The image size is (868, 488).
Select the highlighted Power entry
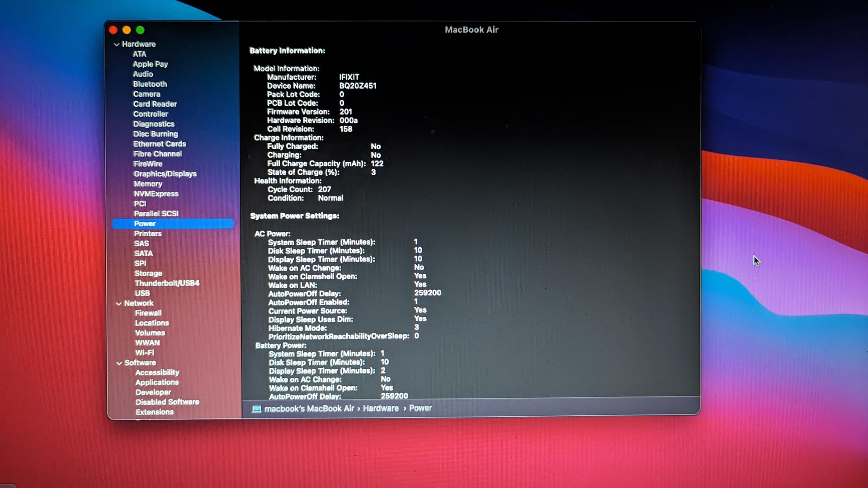(x=173, y=224)
